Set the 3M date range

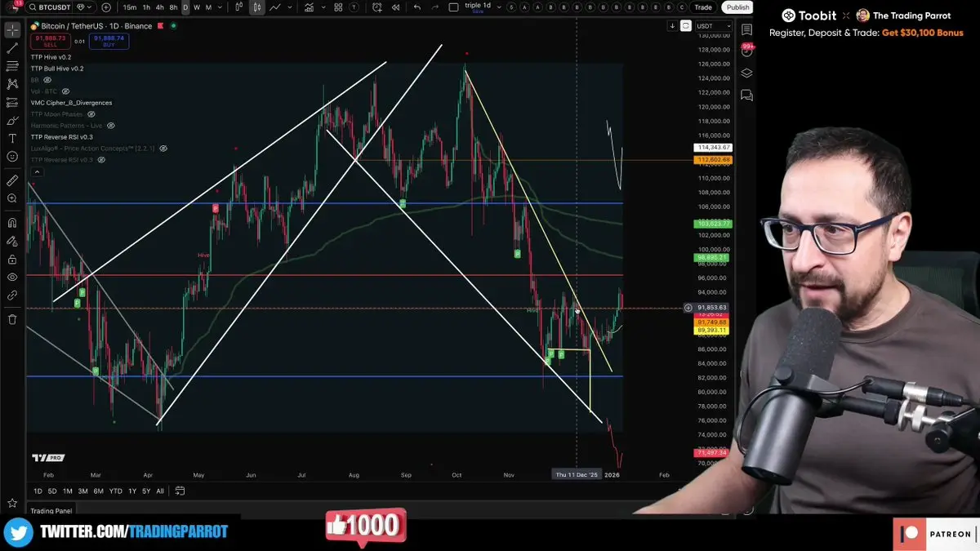(82, 491)
